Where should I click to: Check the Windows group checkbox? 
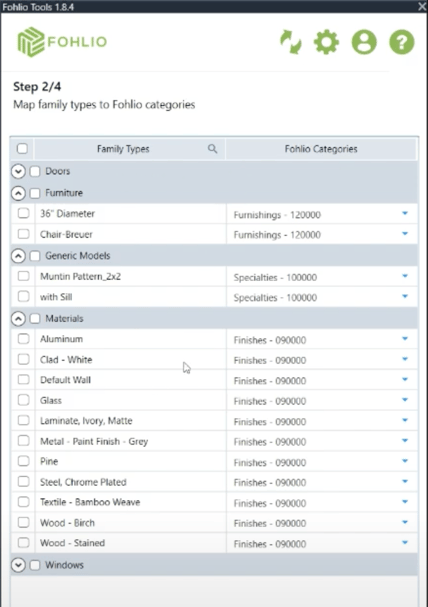coord(35,565)
